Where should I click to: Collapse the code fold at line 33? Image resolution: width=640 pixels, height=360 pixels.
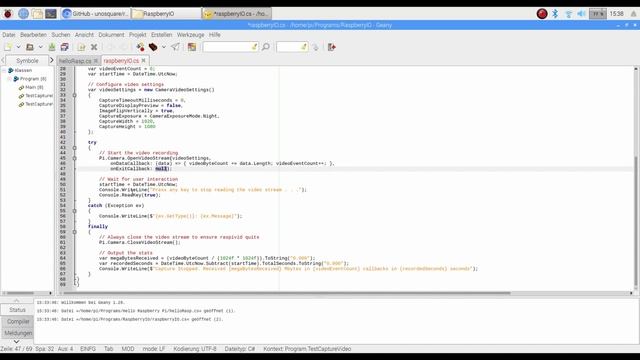coord(74,95)
